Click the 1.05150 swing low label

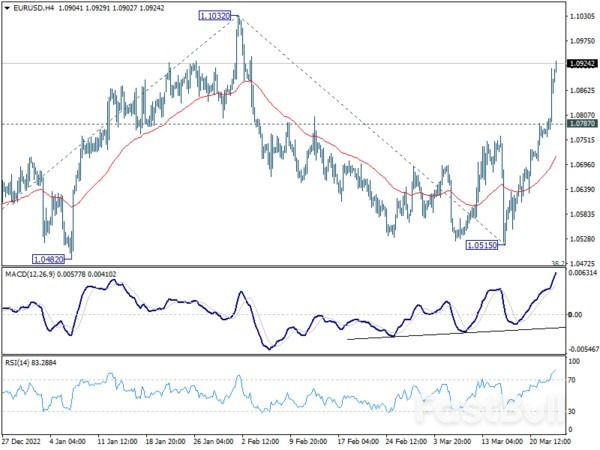482,245
